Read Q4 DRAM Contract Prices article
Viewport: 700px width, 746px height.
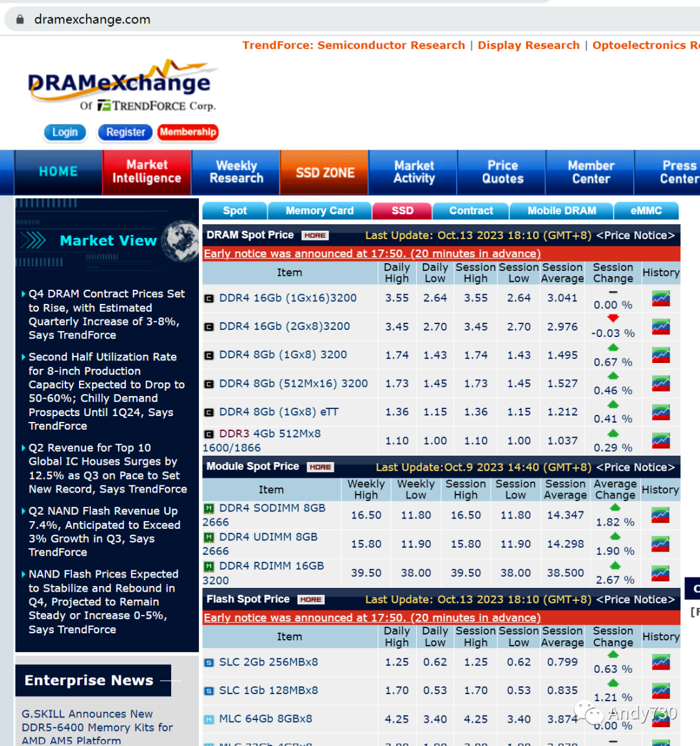pos(106,314)
